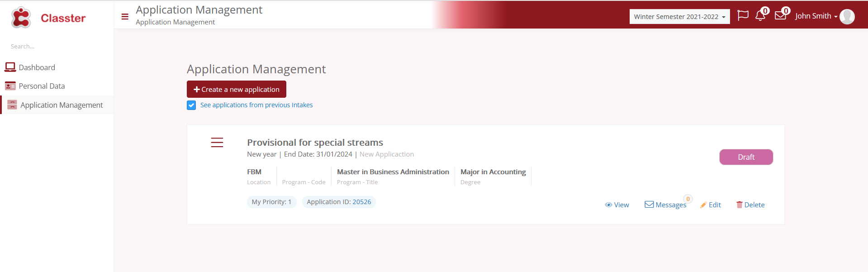
Task: Toggle the hamburger sidebar menu icon
Action: [125, 17]
